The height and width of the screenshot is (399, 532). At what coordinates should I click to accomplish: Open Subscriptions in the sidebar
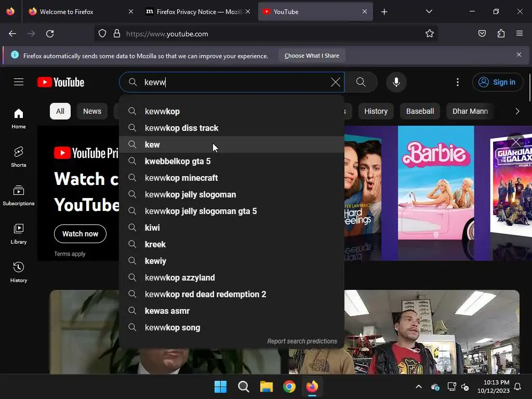point(19,195)
